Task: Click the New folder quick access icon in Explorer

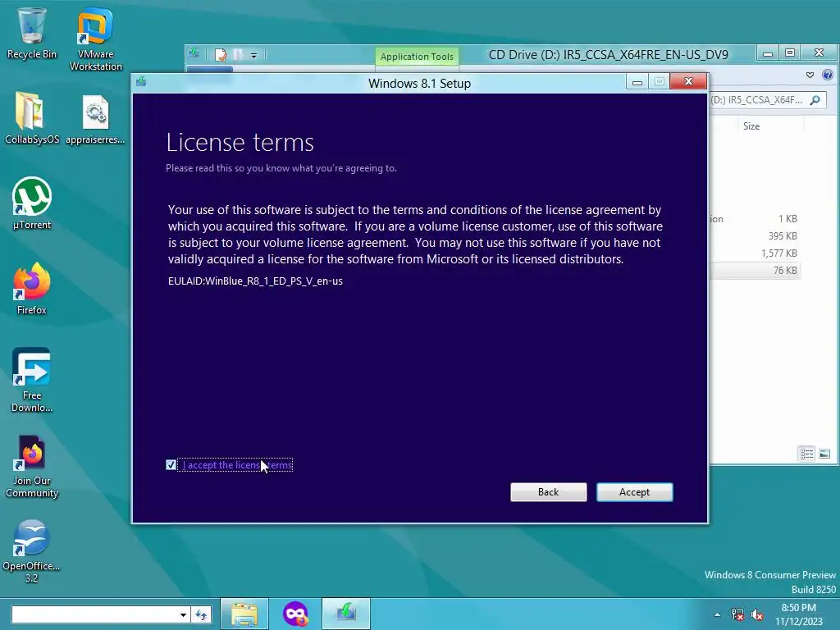Action: tap(238, 55)
